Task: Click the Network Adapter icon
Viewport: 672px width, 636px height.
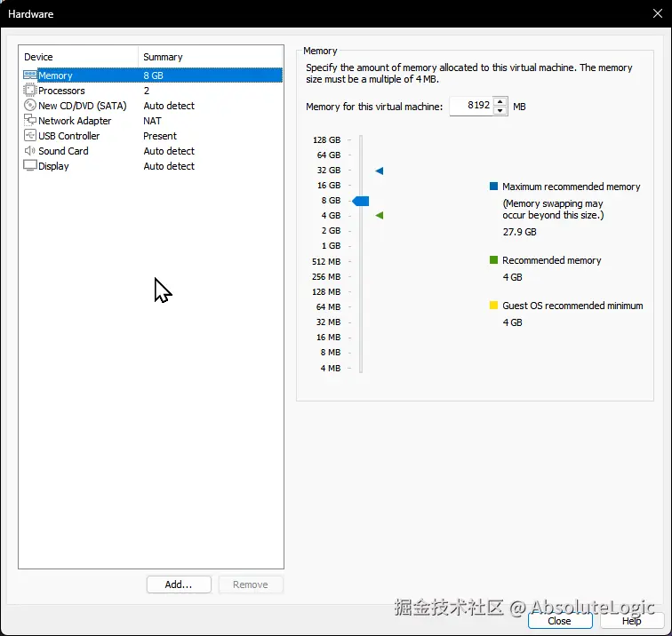Action: click(30, 120)
